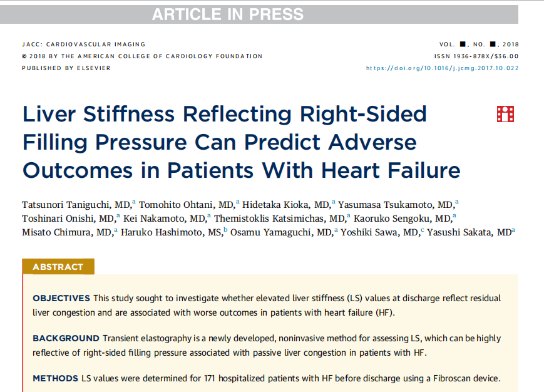The height and width of the screenshot is (392, 544).
Task: Click the VOL. NO. 2018 text
Action: tap(479, 44)
